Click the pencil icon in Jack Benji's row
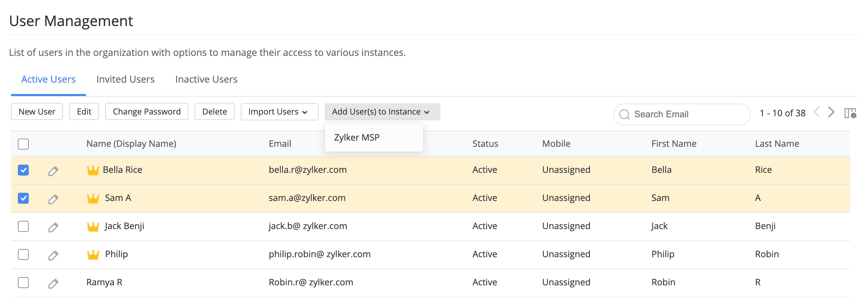This screenshot has height=297, width=868. [53, 227]
